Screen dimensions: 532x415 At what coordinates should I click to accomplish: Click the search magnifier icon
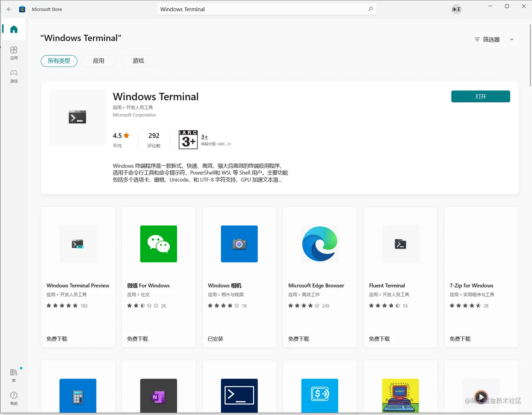(370, 9)
